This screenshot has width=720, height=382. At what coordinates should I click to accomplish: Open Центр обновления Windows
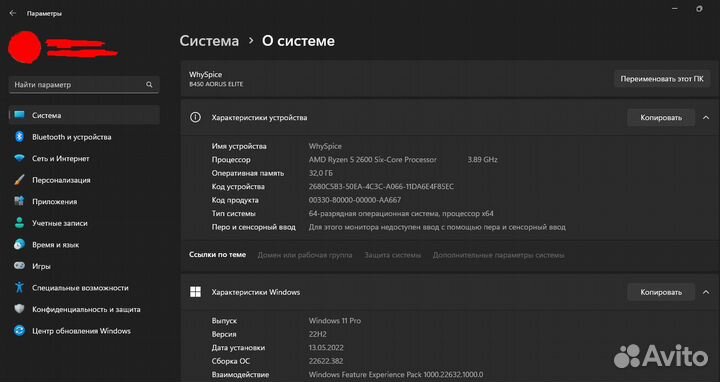click(84, 331)
